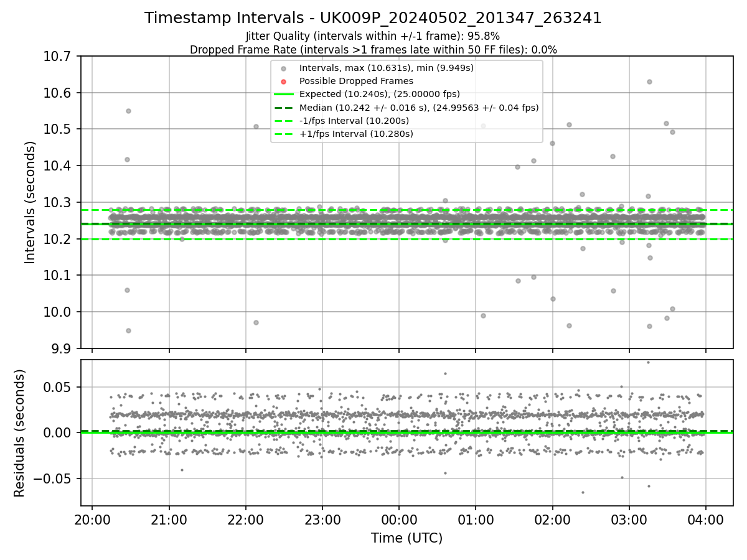The height and width of the screenshot is (560, 747).
Task: Click legend entry +1/fps Interval (10.280s)
Action: tap(356, 134)
